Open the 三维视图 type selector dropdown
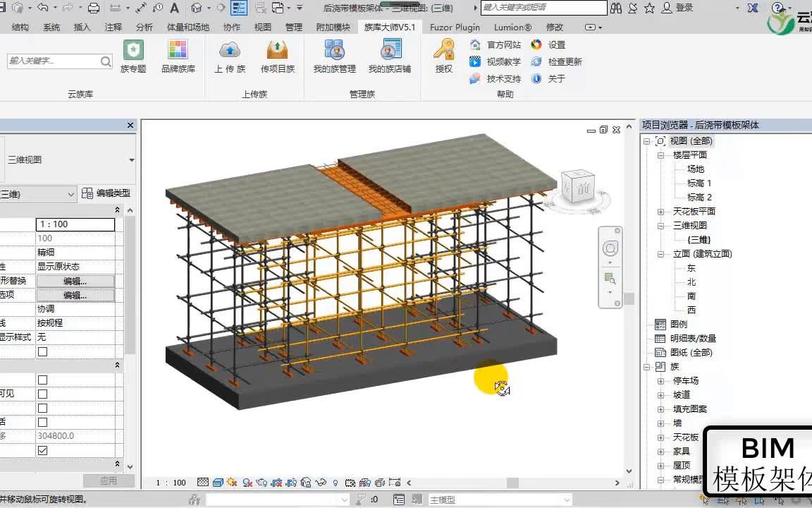Viewport: 812px width, 508px height. coord(132,160)
